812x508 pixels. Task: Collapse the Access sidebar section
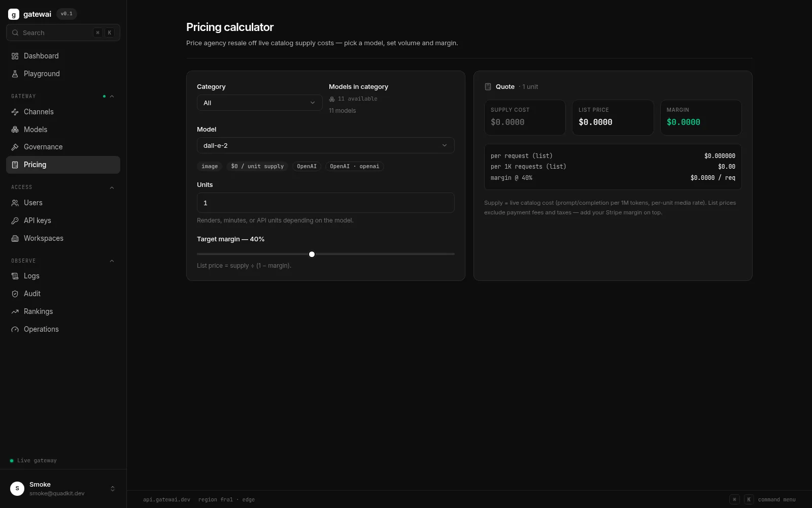(x=112, y=187)
